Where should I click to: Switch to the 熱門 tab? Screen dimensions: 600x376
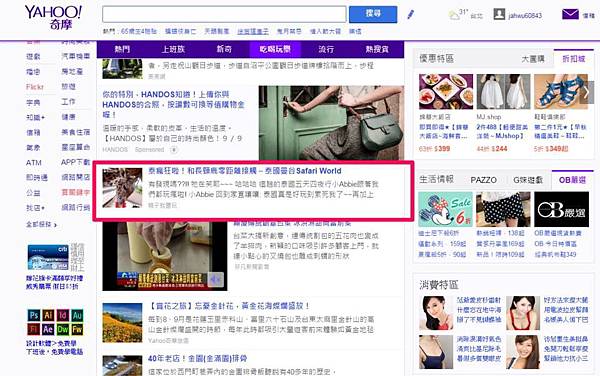122,49
